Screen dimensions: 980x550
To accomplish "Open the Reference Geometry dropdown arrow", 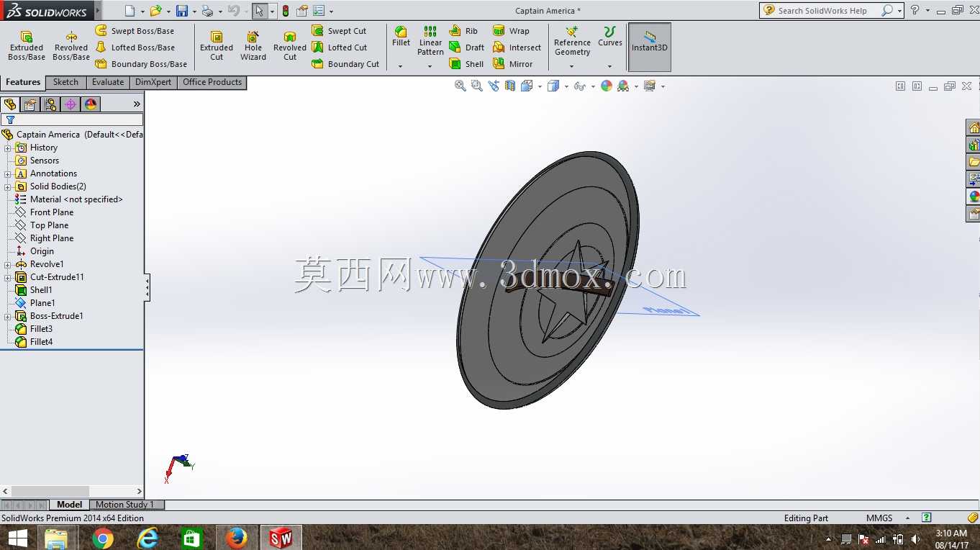I will point(572,66).
